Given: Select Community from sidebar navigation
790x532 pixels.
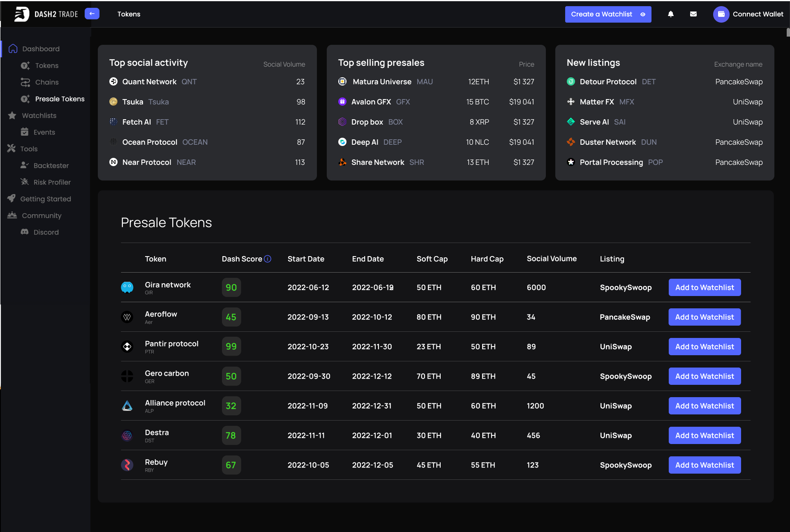Looking at the screenshot, I should 42,215.
